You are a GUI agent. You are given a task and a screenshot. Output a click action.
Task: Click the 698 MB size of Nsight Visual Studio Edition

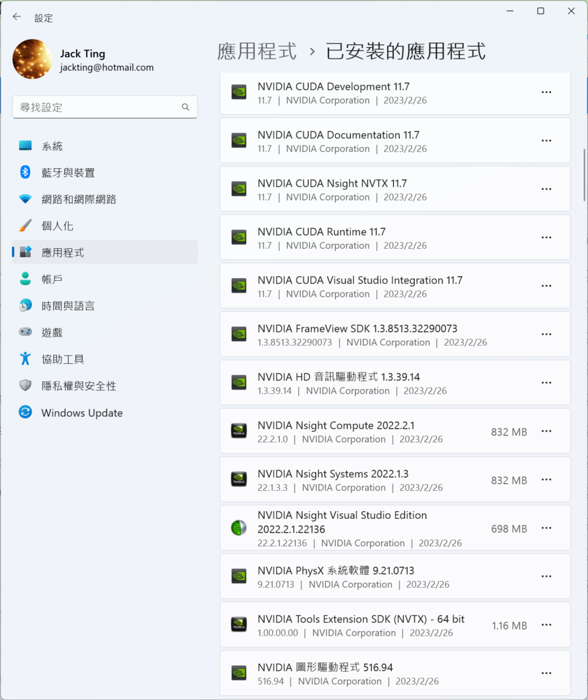(509, 529)
